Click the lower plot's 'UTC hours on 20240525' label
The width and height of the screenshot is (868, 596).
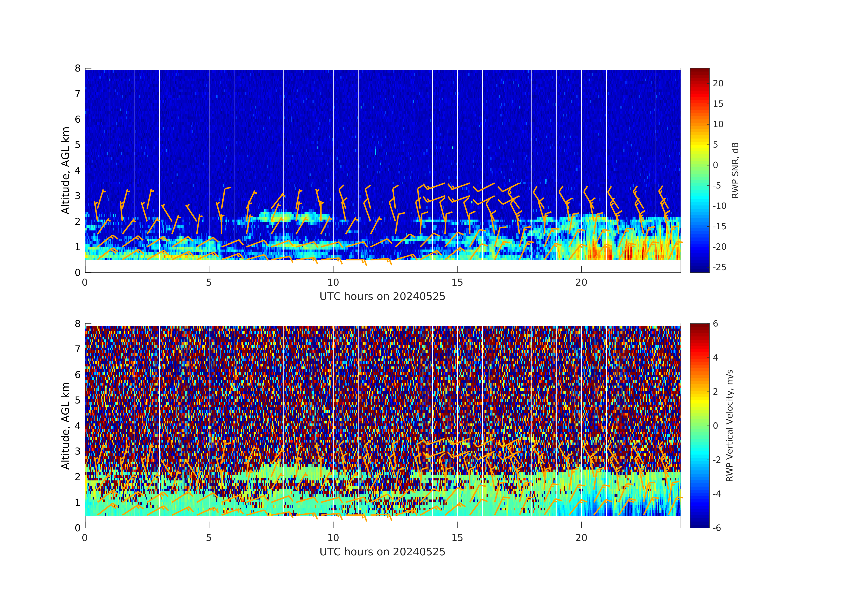[x=382, y=552]
